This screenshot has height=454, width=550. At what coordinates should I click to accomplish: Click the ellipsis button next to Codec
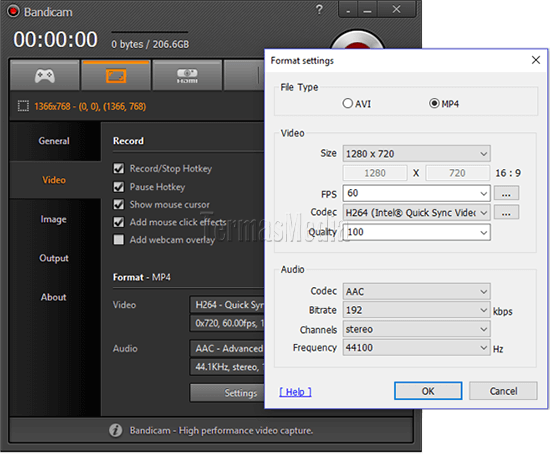point(506,213)
